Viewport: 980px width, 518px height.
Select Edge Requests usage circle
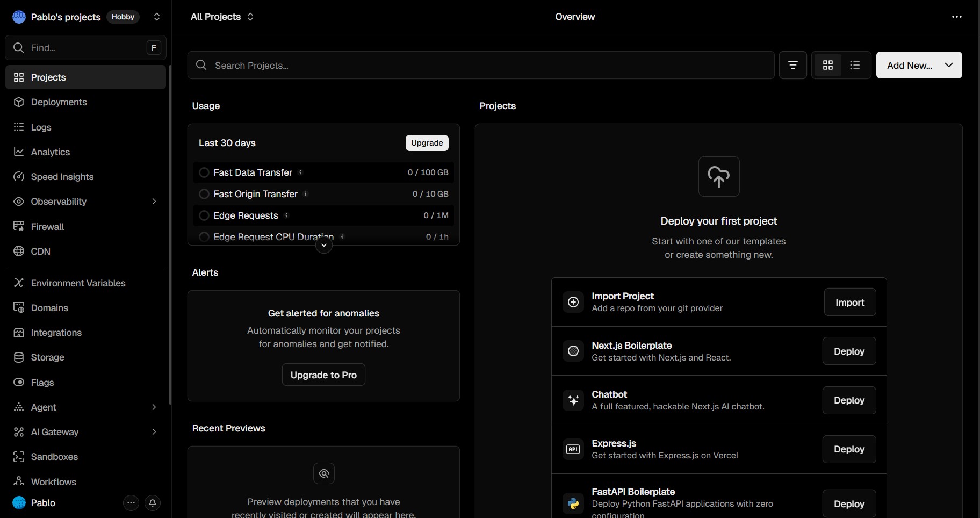coord(204,215)
